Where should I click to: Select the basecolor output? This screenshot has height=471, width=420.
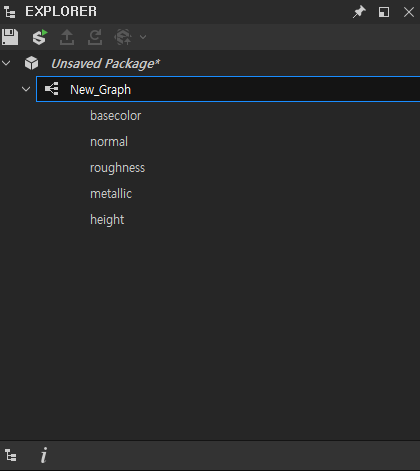[116, 116]
